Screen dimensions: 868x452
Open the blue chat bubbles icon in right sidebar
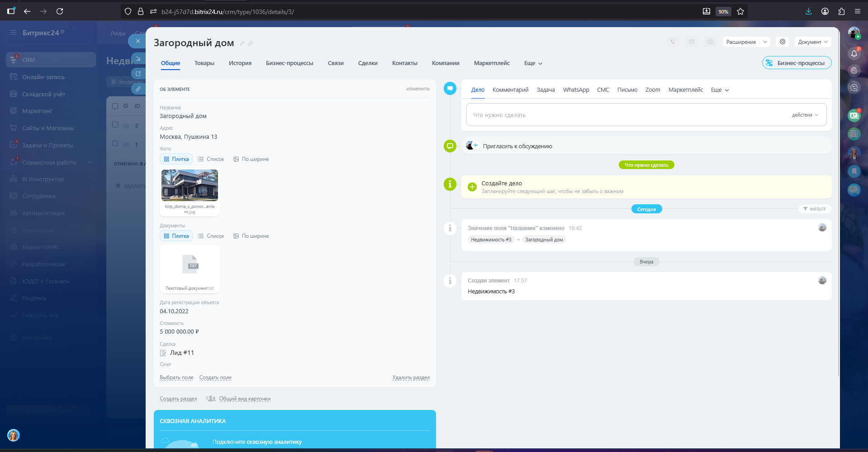click(x=854, y=190)
